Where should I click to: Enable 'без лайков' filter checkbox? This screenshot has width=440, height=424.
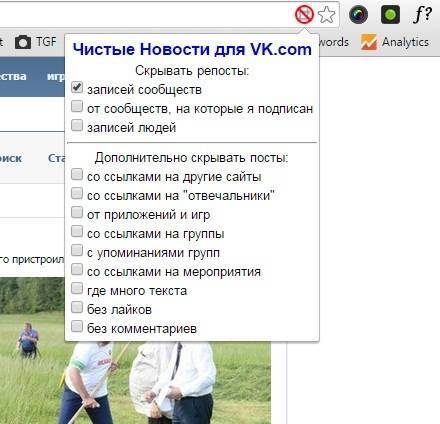[77, 307]
